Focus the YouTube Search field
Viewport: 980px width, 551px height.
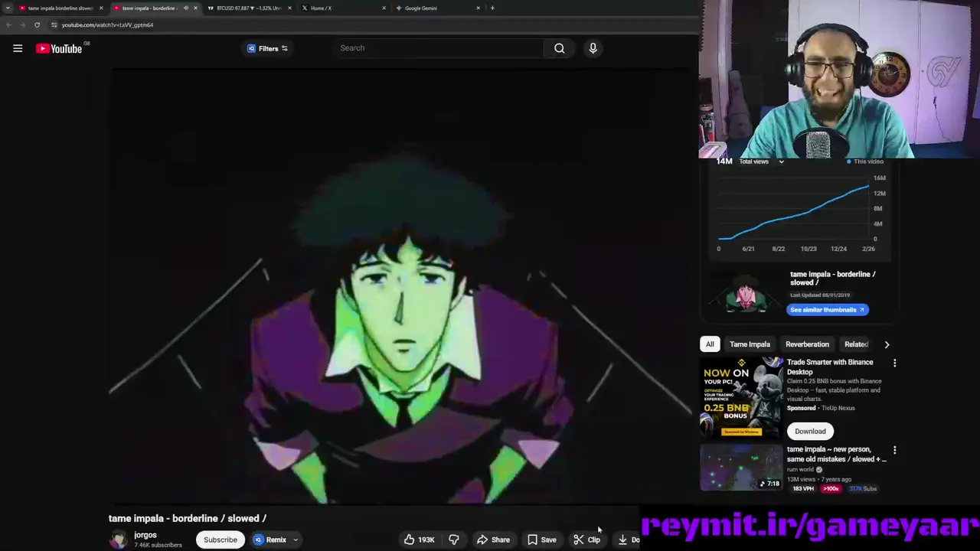(439, 48)
